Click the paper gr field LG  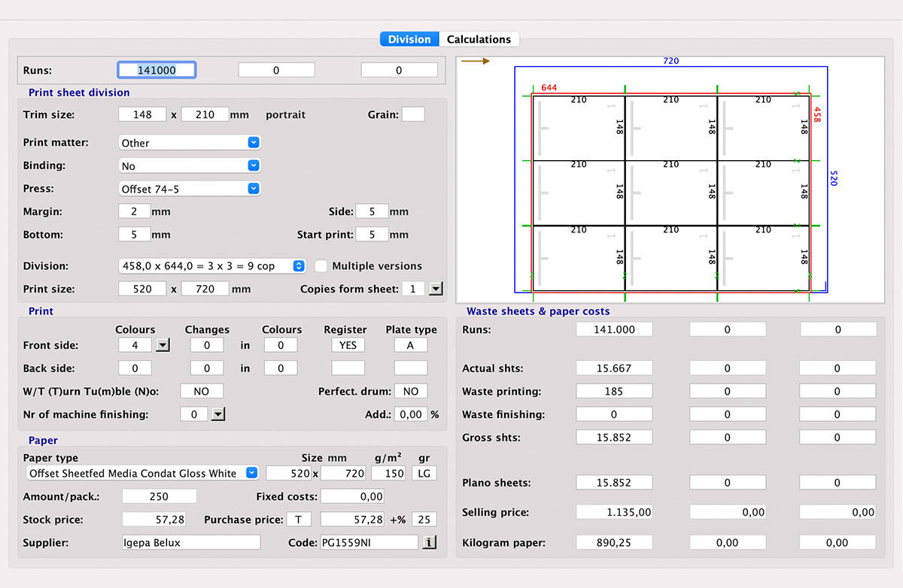pos(424,473)
